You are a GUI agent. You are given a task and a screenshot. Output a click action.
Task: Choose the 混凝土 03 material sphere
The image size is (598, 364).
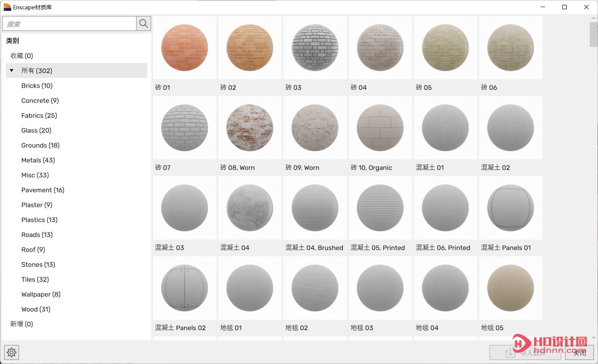pos(184,208)
